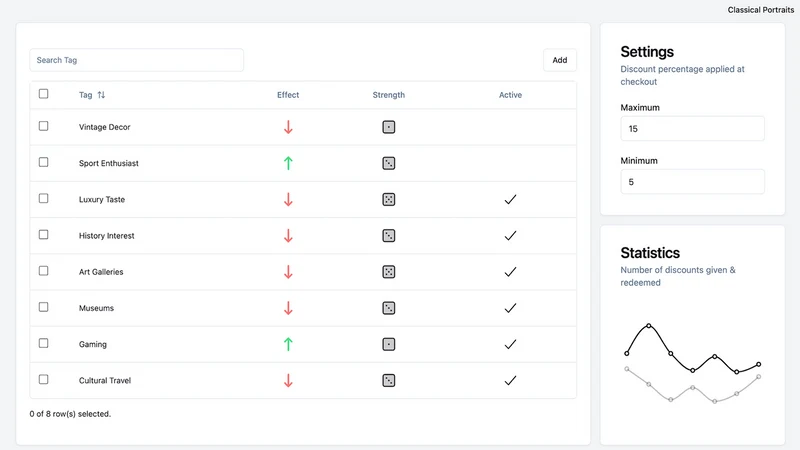The image size is (800, 450).
Task: Click the strength dice icon for Art Galleries
Action: (x=389, y=272)
